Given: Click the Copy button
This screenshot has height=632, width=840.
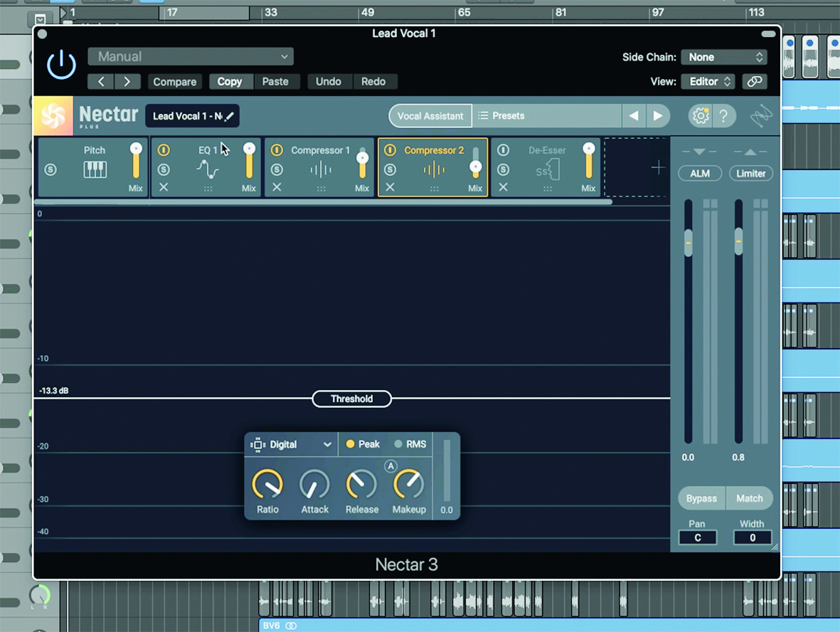Looking at the screenshot, I should coord(229,81).
